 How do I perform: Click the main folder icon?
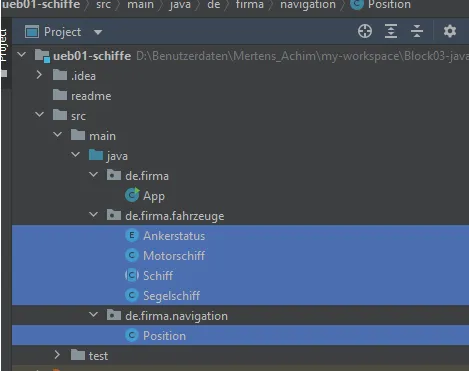[x=78, y=135]
